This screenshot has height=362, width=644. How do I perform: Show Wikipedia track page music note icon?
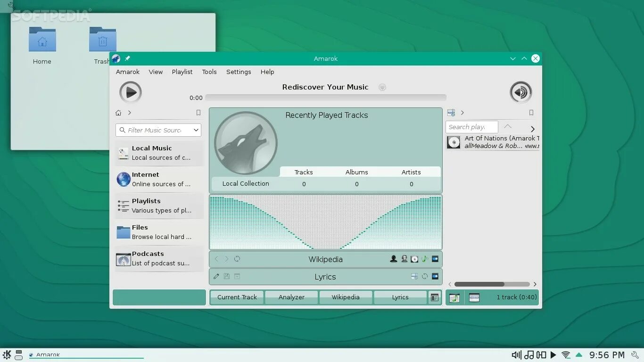pos(424,259)
